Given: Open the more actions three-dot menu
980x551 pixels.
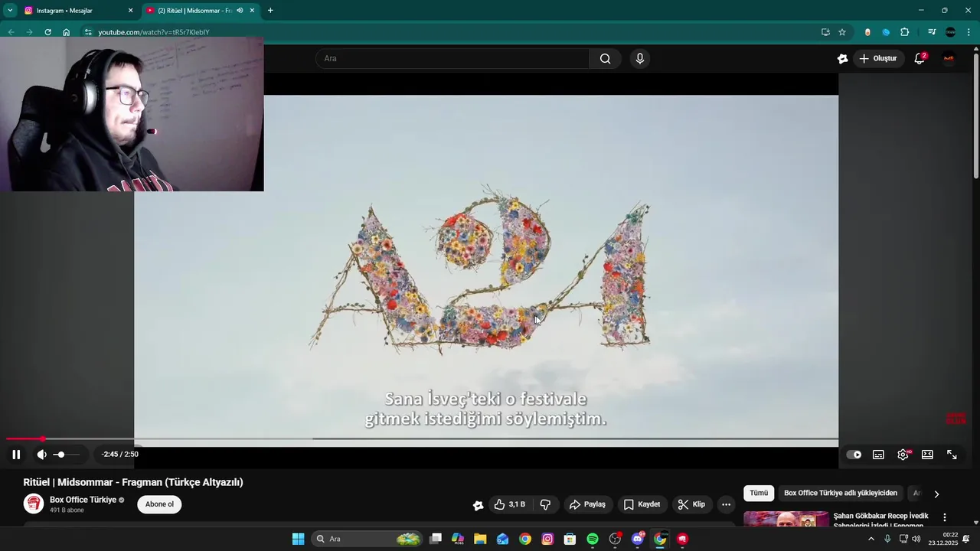Looking at the screenshot, I should [726, 504].
